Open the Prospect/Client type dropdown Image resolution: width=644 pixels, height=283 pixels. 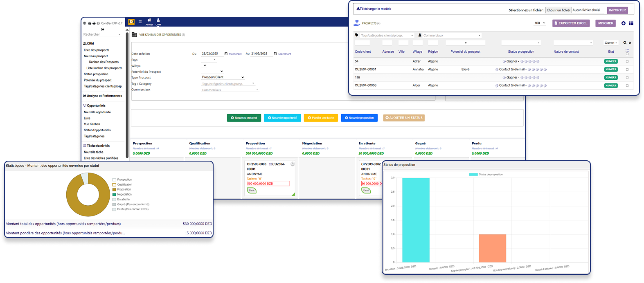[223, 77]
